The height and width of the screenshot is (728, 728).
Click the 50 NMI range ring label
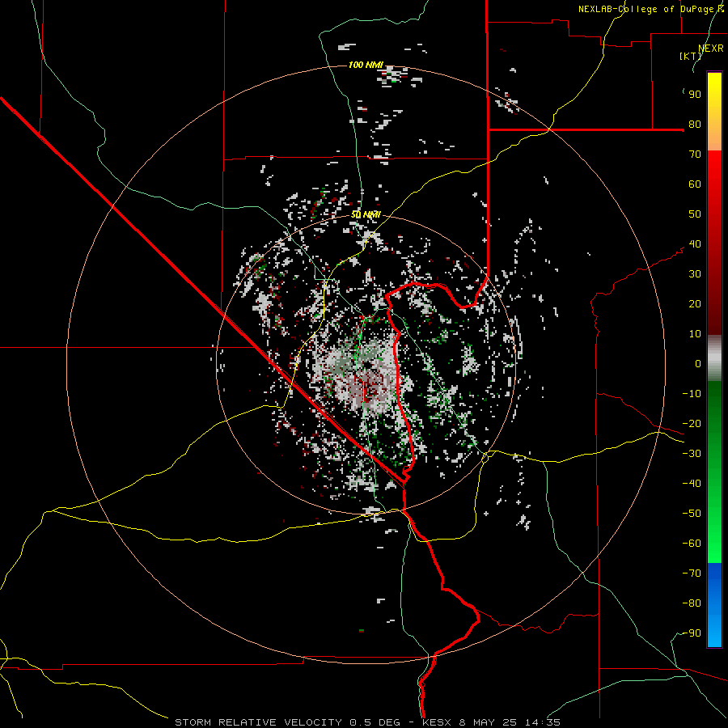click(x=366, y=214)
